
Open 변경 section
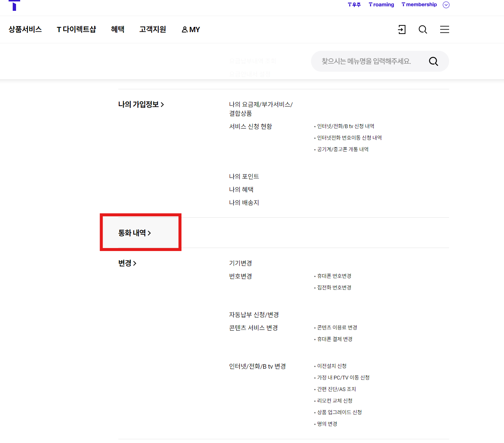pos(127,263)
